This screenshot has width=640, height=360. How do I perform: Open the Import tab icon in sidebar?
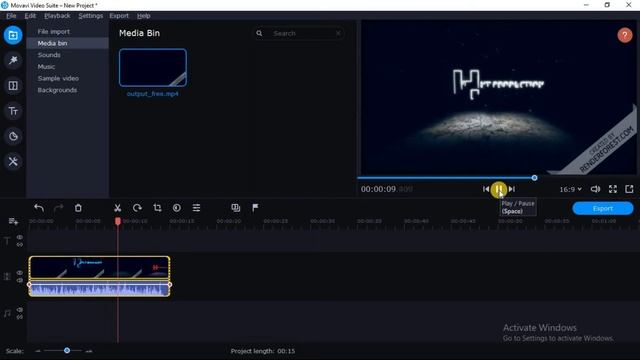[x=13, y=35]
